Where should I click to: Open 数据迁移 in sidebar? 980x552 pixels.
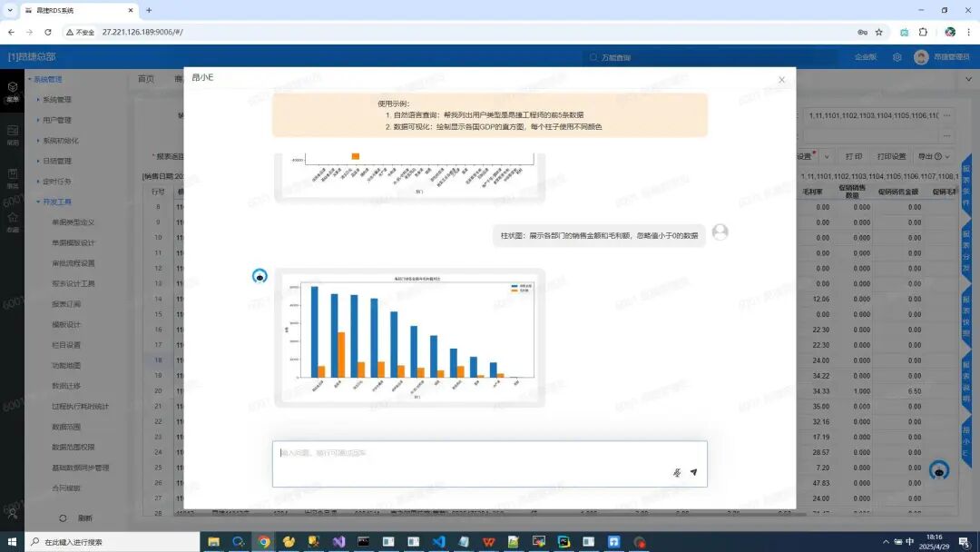[66, 386]
